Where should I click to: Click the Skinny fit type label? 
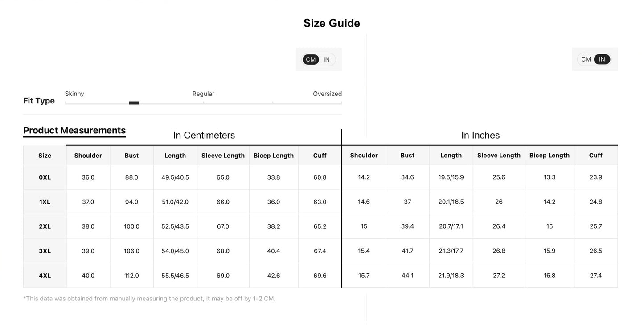(74, 94)
